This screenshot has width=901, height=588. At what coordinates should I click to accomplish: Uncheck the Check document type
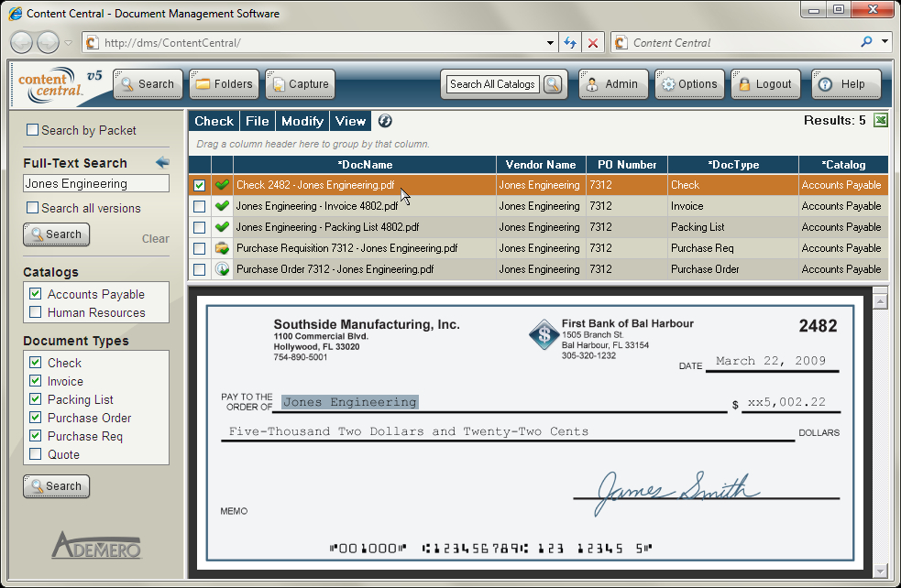35,363
